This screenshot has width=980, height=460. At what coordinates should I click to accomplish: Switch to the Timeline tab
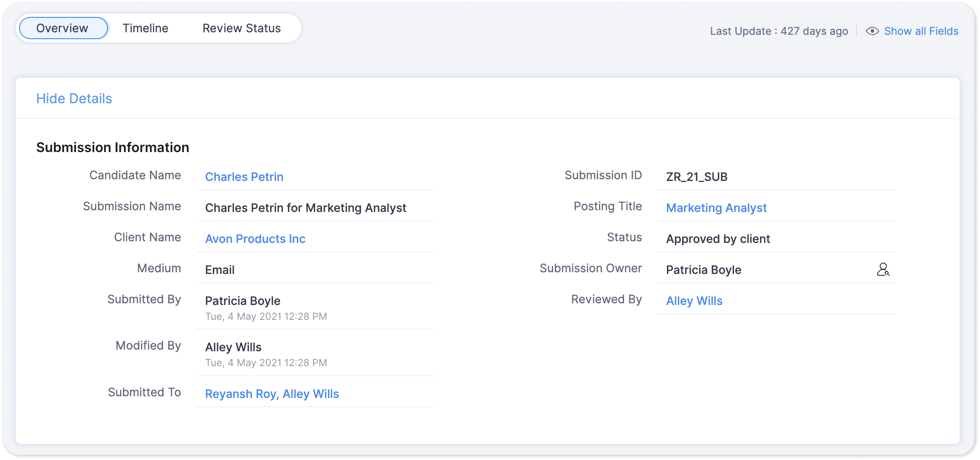click(x=145, y=28)
